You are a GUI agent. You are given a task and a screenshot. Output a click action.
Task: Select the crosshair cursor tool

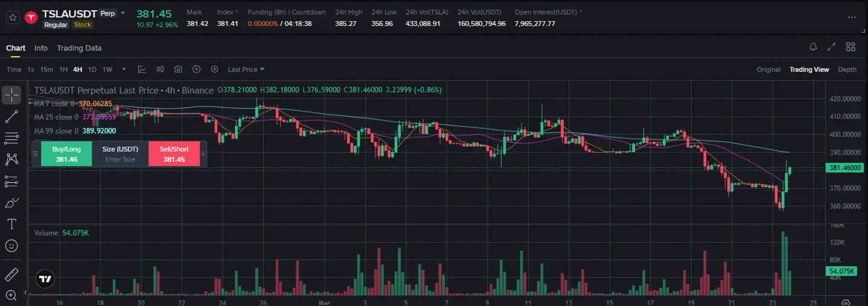tap(11, 95)
